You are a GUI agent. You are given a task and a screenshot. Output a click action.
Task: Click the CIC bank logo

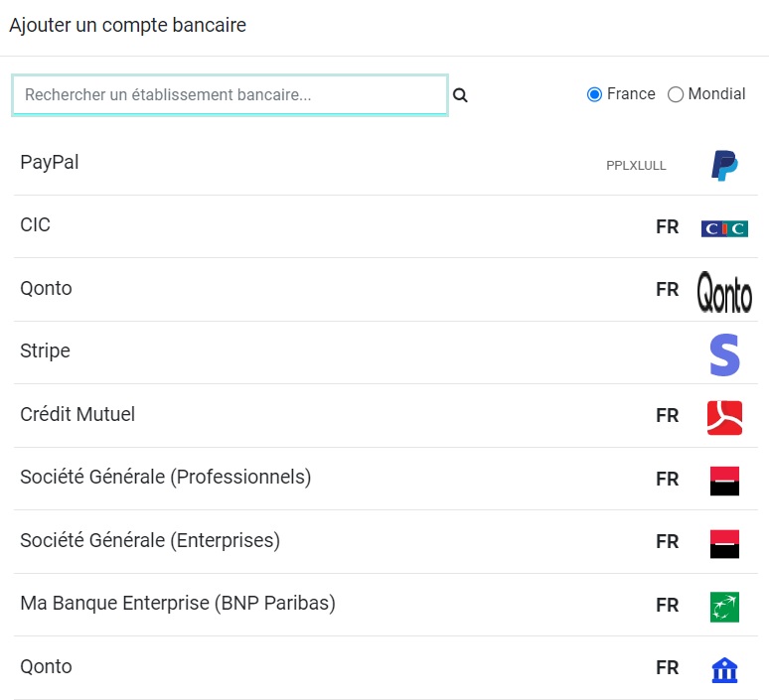(724, 228)
